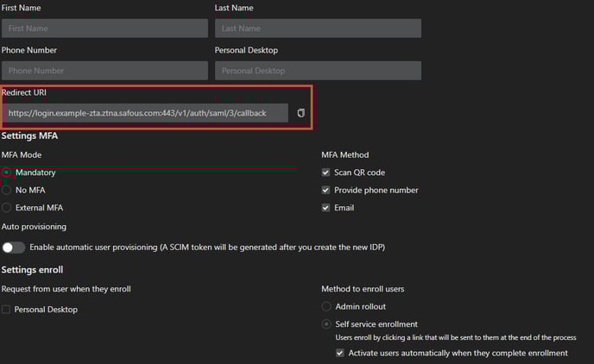Image resolution: width=594 pixels, height=364 pixels.
Task: Toggle the Provide phone number checkbox
Action: point(325,190)
